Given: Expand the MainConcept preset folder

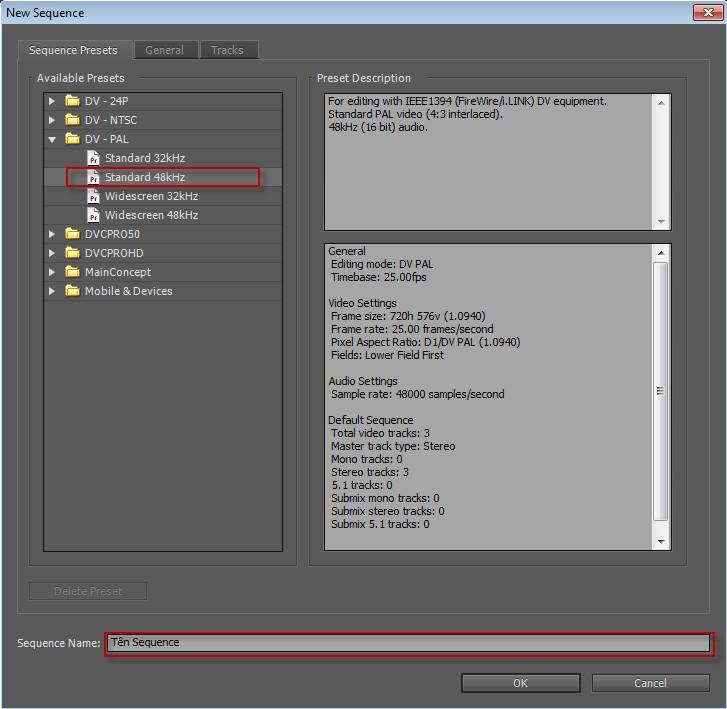Looking at the screenshot, I should (x=52, y=272).
